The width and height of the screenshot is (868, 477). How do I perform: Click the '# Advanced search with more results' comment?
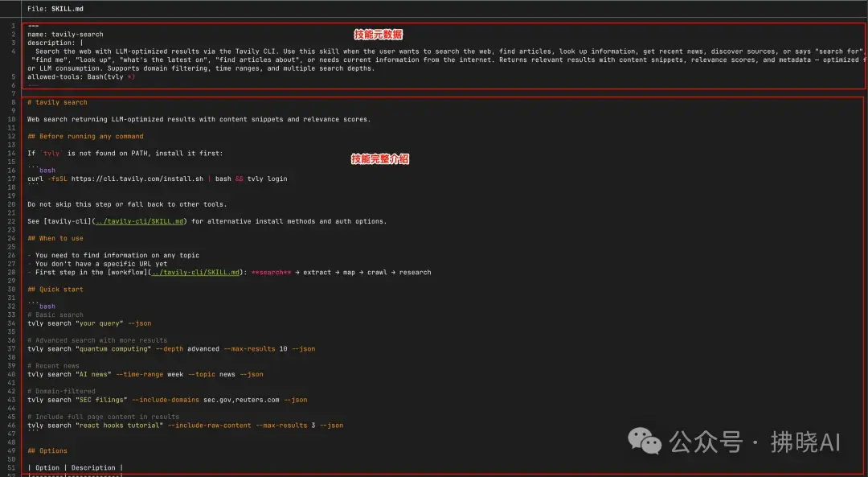[97, 340]
